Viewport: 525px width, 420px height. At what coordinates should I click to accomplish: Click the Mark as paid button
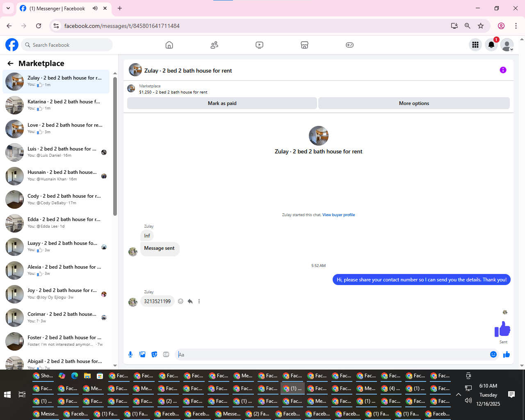point(222,103)
